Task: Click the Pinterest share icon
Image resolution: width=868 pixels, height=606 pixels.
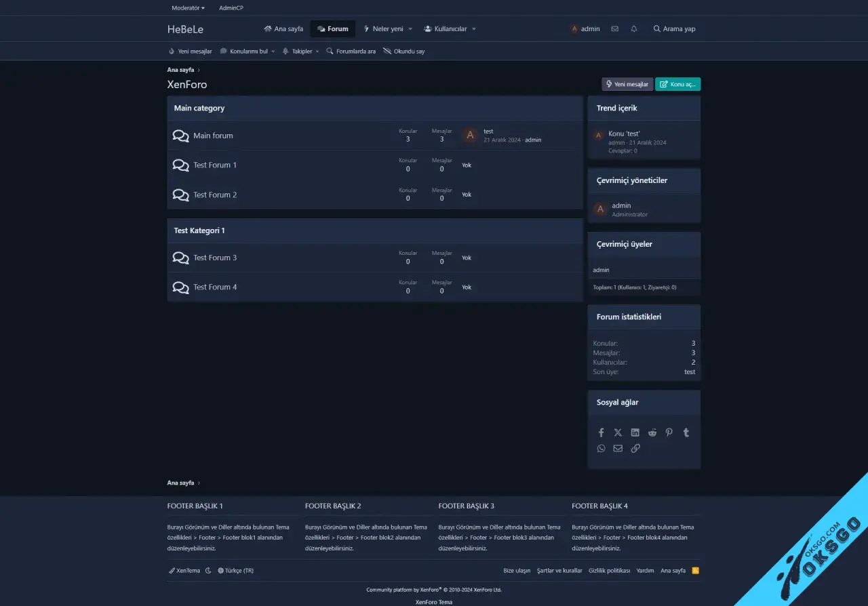Action: [669, 432]
